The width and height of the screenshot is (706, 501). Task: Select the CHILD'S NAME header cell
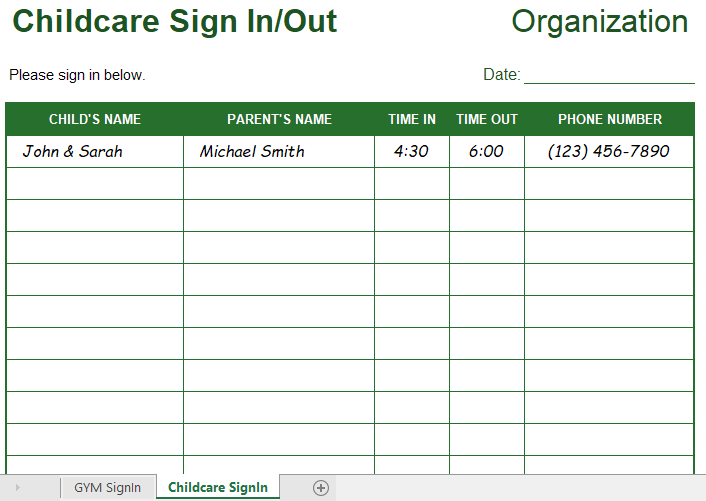pyautogui.click(x=95, y=119)
